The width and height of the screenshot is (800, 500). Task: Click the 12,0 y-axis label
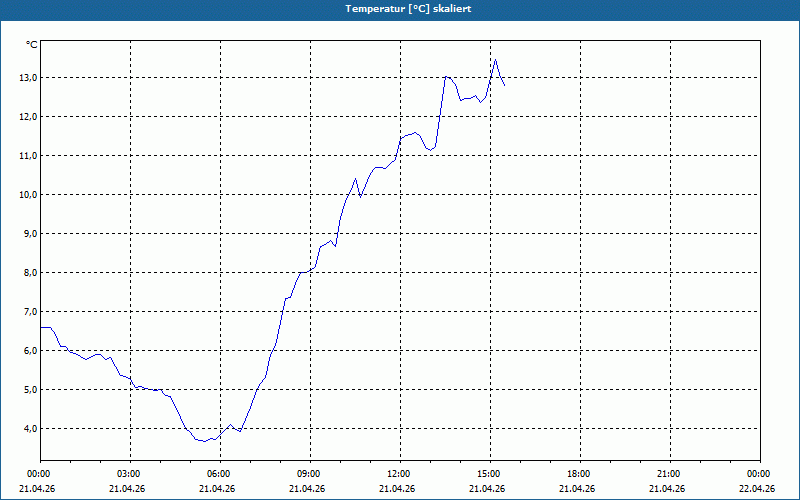point(29,117)
